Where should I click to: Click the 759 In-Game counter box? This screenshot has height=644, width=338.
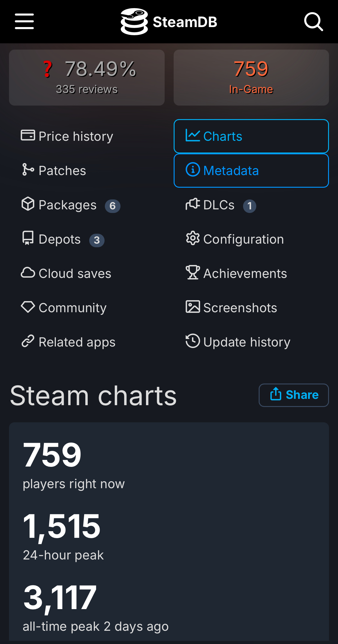click(251, 78)
